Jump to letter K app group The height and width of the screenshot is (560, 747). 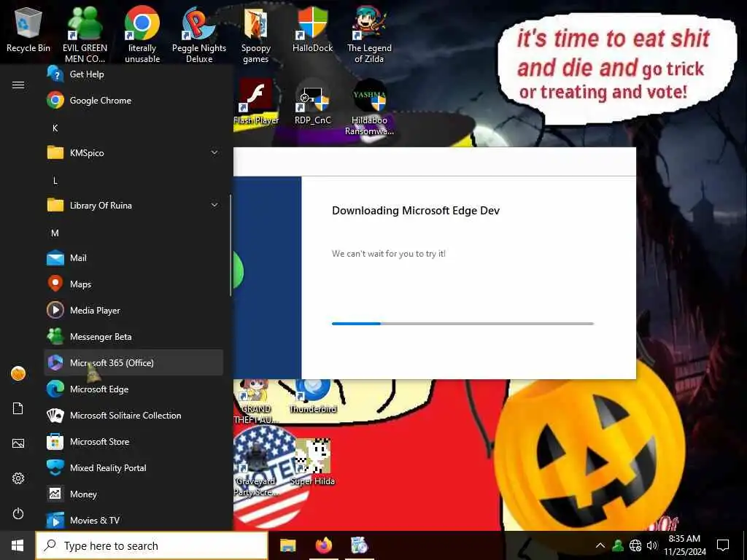(55, 128)
